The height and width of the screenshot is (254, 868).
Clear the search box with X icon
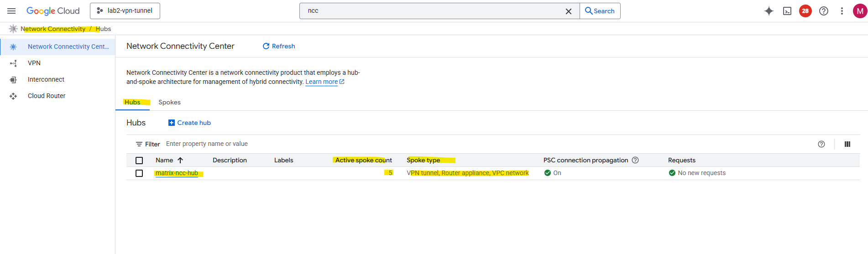(569, 11)
